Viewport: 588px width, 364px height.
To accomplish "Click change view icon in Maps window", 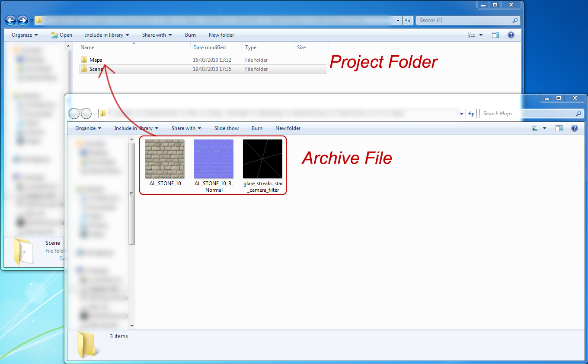I will (x=535, y=128).
